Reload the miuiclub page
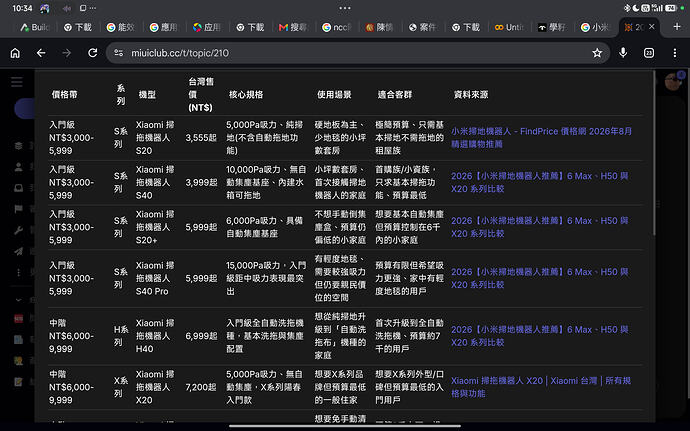This screenshot has width=690, height=431. 92,53
